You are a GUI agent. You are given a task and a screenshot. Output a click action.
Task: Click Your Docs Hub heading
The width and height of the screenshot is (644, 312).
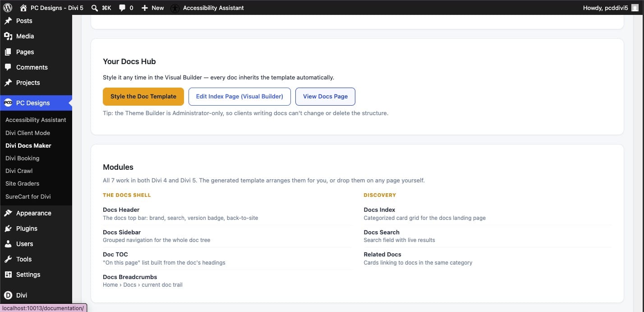(x=129, y=61)
